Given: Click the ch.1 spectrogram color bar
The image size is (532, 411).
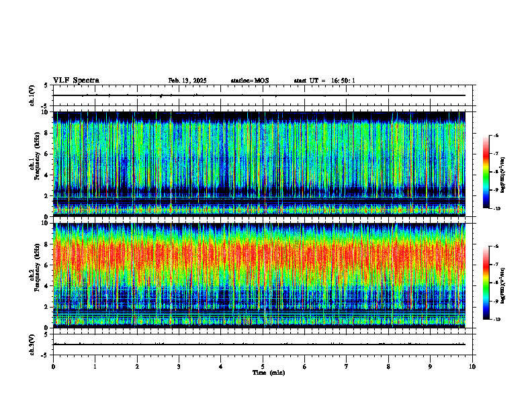Looking at the screenshot, I should click(x=486, y=172).
